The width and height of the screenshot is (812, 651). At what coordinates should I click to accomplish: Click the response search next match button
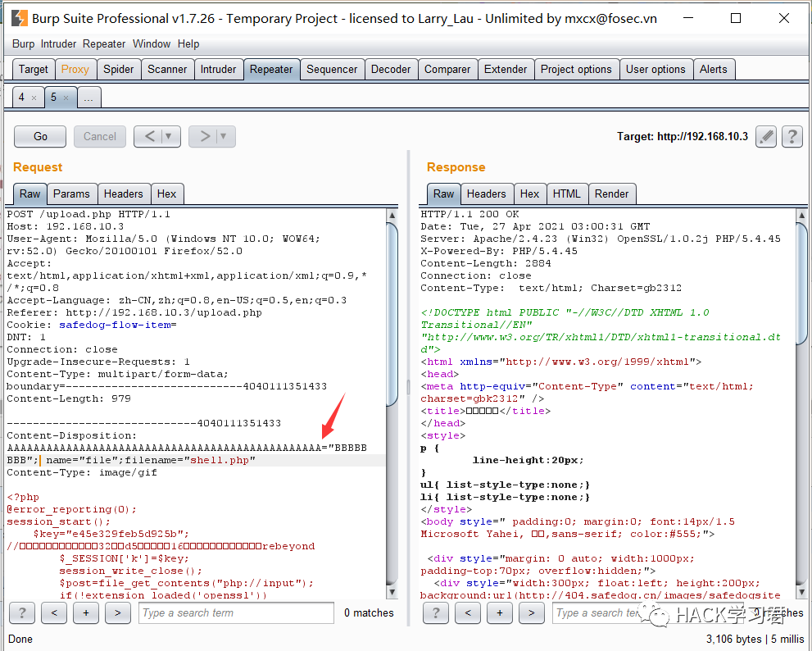[531, 613]
